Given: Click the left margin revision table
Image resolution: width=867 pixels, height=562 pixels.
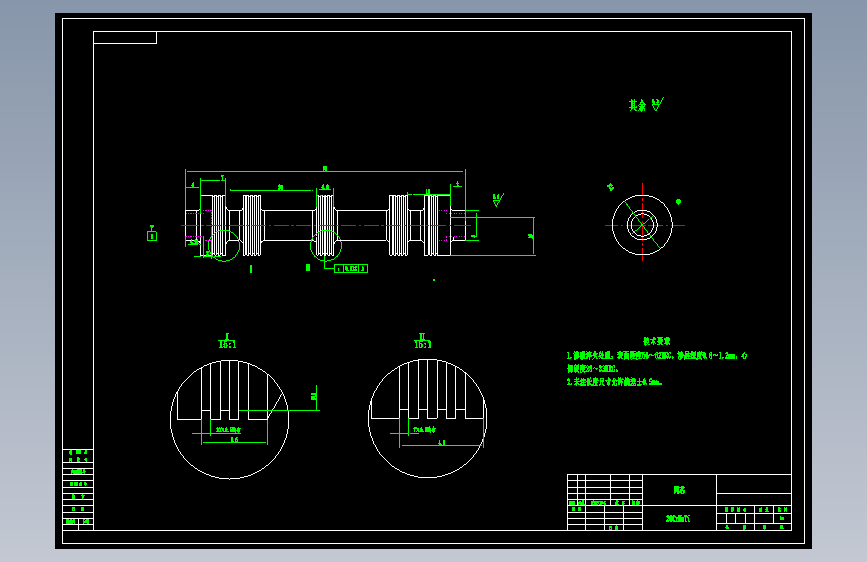Looking at the screenshot, I should [78, 490].
